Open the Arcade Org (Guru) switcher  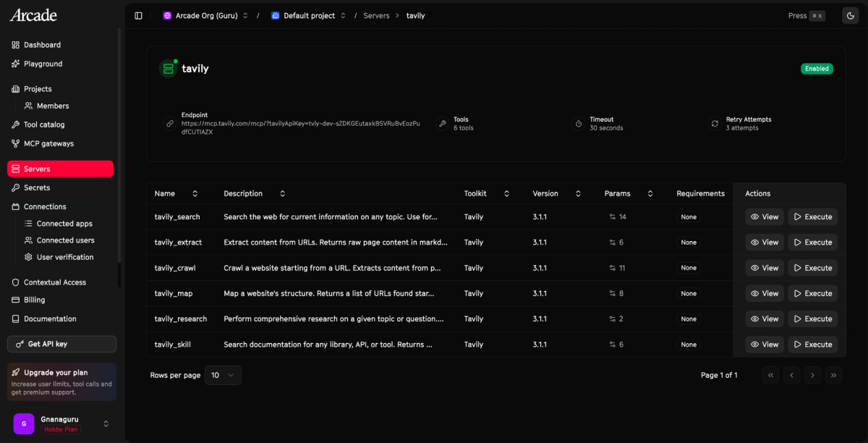(205, 15)
